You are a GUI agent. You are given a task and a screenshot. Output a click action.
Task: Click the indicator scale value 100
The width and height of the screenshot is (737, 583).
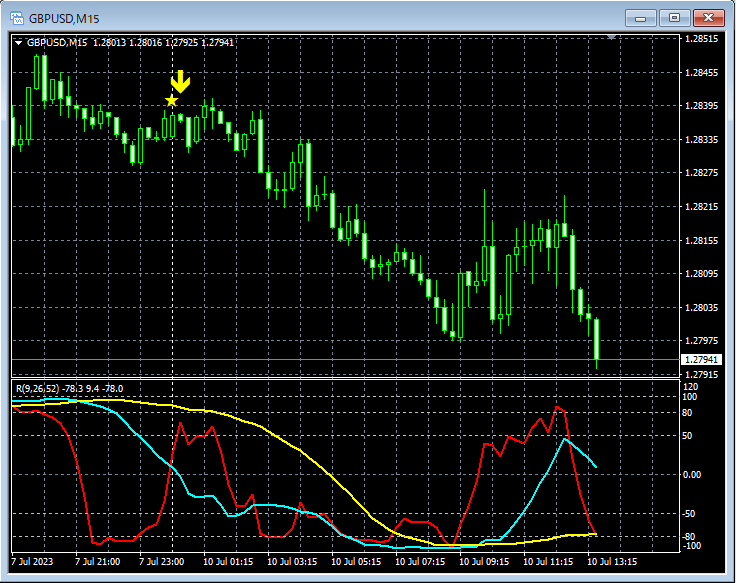(x=690, y=397)
